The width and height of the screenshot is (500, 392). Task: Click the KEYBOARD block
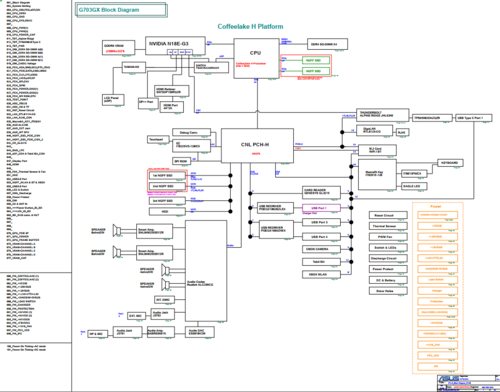pos(450,163)
